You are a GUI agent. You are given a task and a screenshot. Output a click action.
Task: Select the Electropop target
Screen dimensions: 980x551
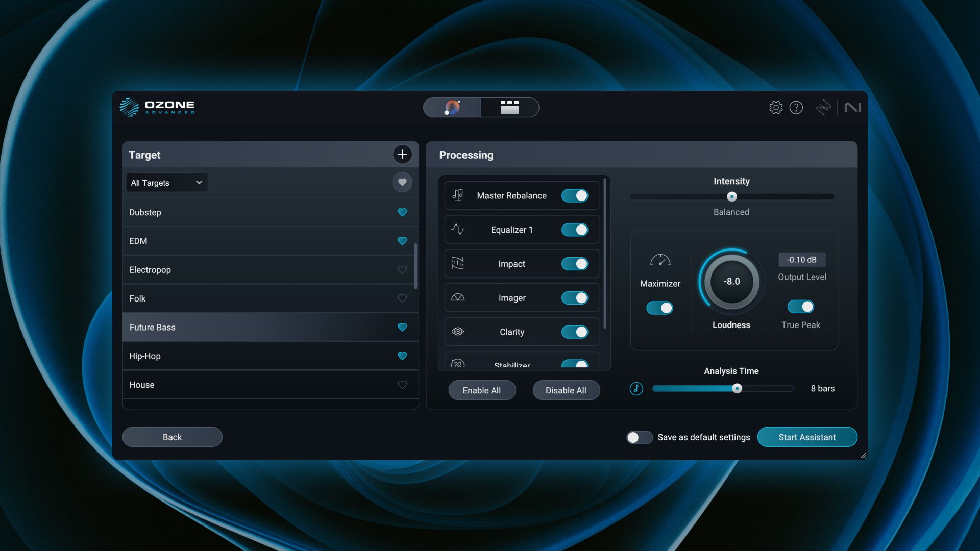pyautogui.click(x=271, y=270)
